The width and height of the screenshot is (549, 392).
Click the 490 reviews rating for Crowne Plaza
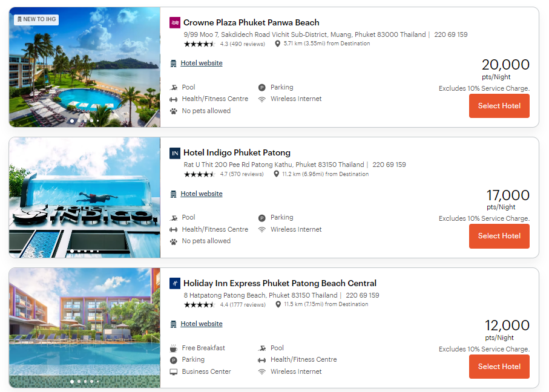242,44
